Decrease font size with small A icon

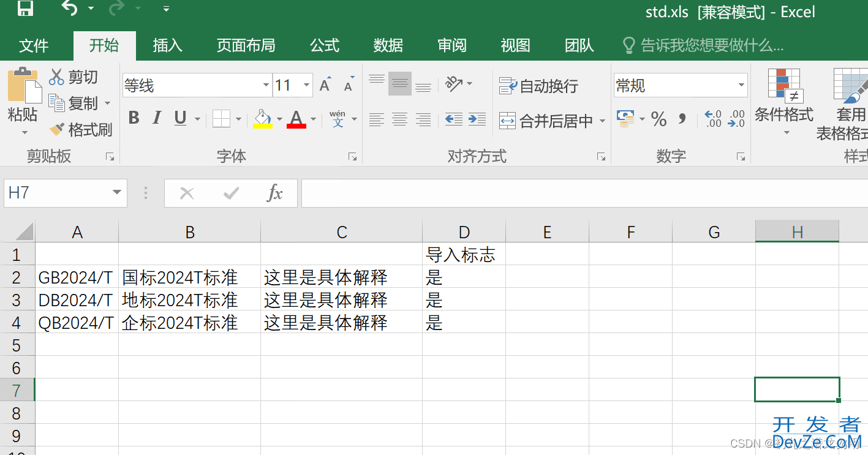(x=349, y=85)
